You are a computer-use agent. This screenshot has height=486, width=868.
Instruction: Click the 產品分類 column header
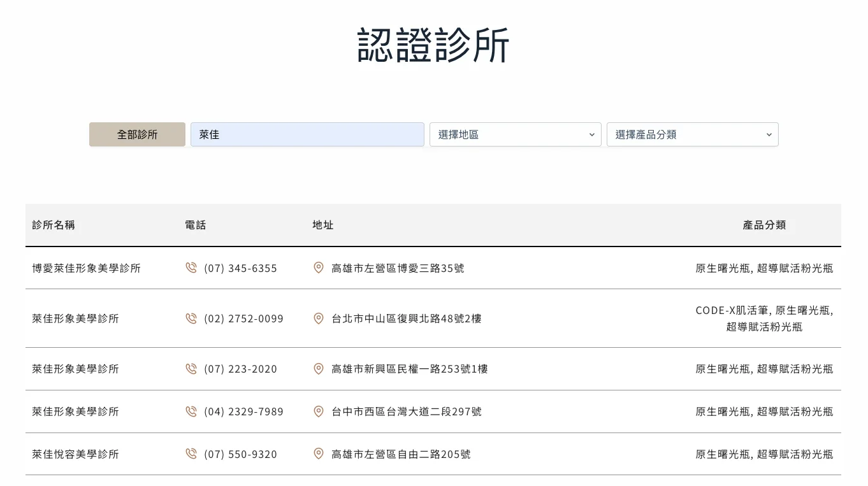tap(764, 225)
